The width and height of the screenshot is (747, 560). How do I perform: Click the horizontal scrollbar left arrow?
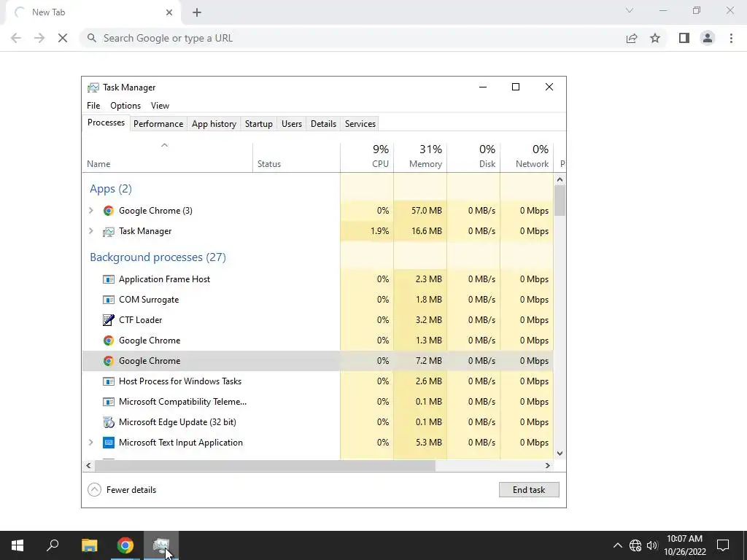click(88, 465)
